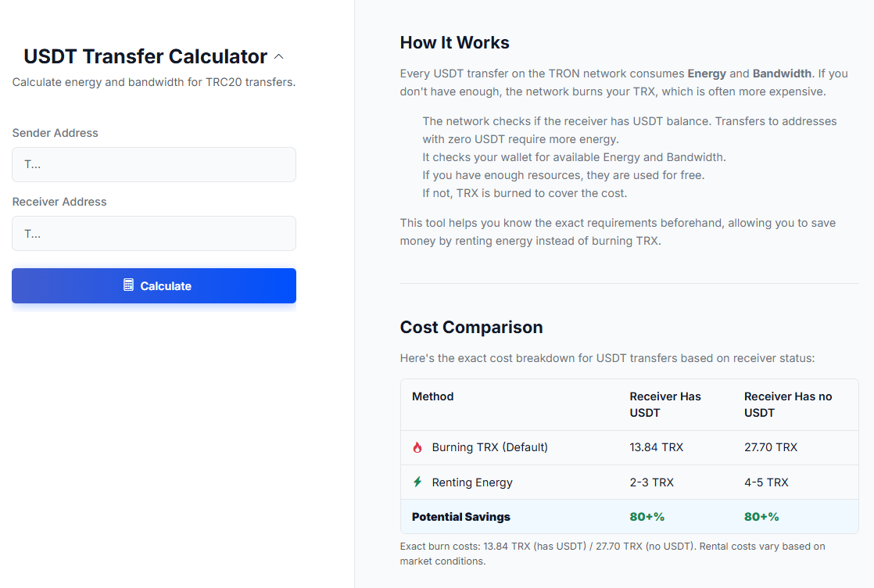This screenshot has width=874, height=588.
Task: Click the 13.84 TRX table cell
Action: pos(657,447)
